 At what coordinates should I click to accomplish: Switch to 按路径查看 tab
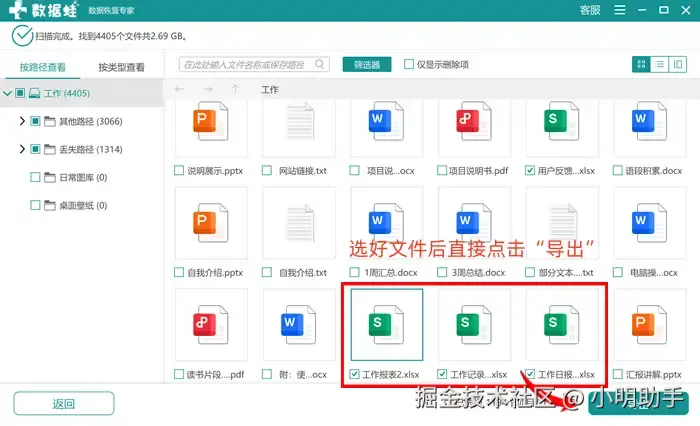pyautogui.click(x=42, y=67)
